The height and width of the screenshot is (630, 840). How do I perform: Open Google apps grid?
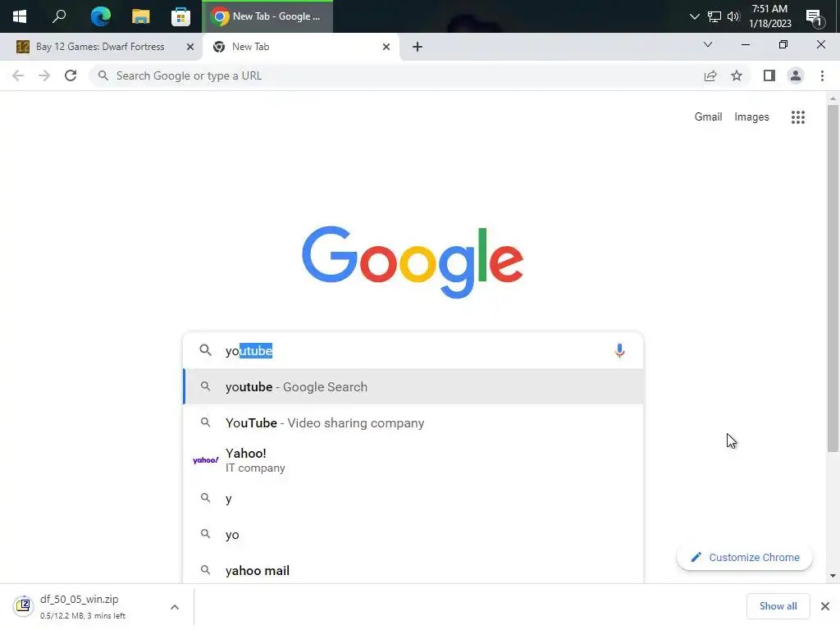[x=798, y=116]
